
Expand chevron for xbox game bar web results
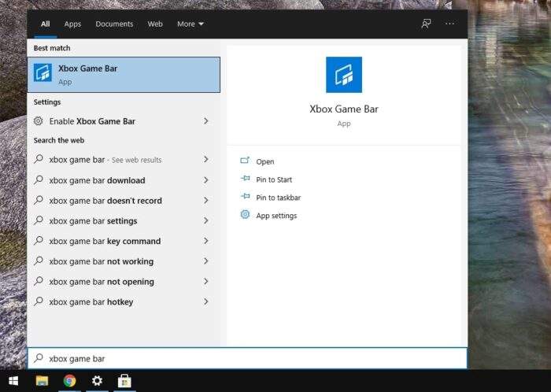[x=206, y=160]
